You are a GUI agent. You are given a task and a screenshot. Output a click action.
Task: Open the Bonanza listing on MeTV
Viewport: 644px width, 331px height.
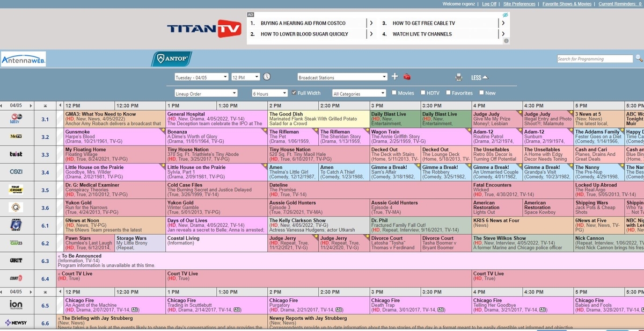click(x=216, y=136)
